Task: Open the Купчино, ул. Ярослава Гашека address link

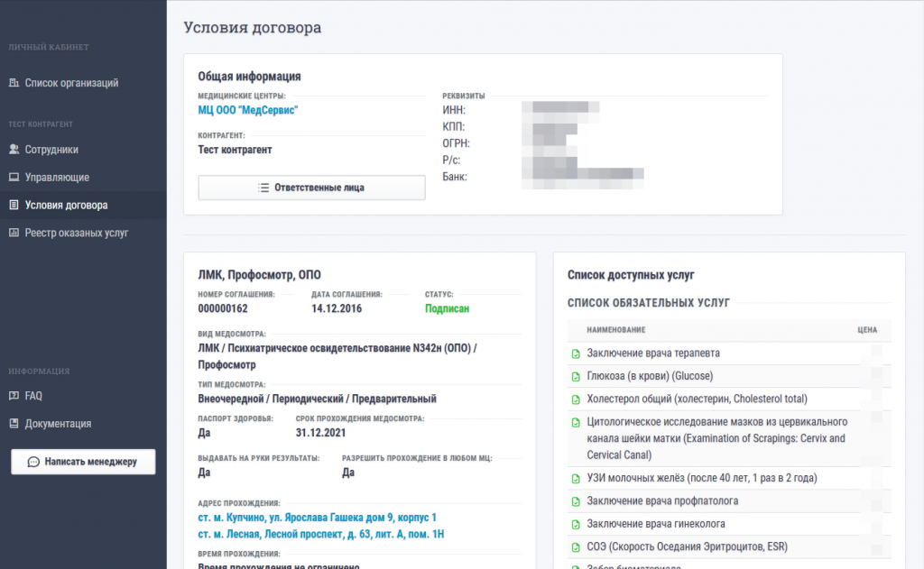Action: pyautogui.click(x=317, y=518)
